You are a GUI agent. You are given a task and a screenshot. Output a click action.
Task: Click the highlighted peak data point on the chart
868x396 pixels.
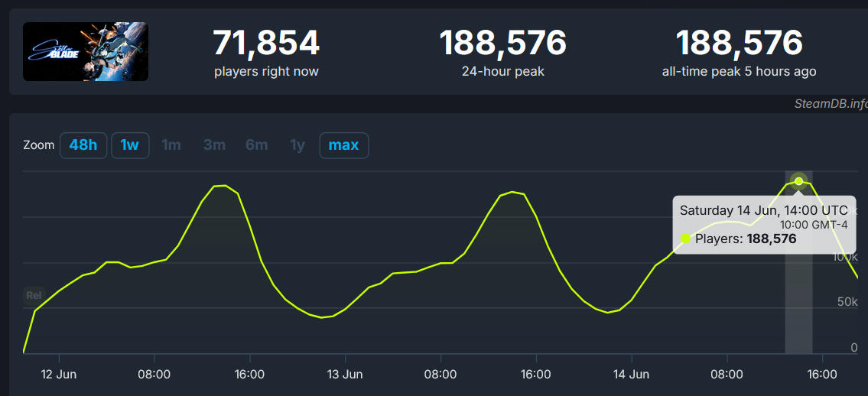[x=798, y=181]
